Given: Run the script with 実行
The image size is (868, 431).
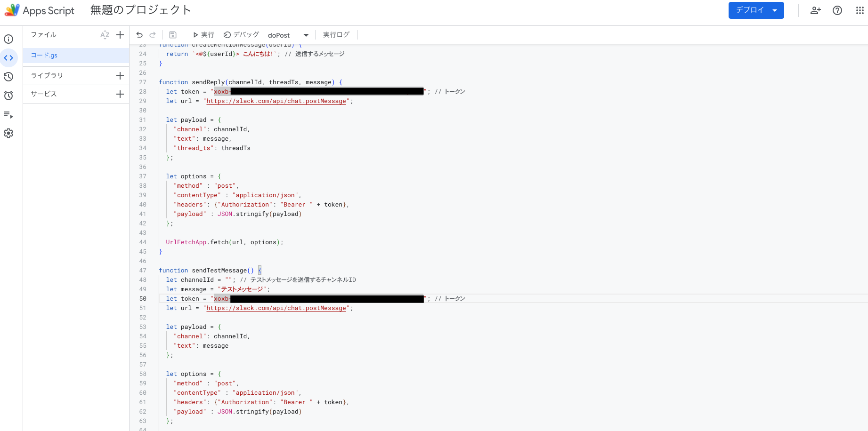Looking at the screenshot, I should (x=203, y=34).
